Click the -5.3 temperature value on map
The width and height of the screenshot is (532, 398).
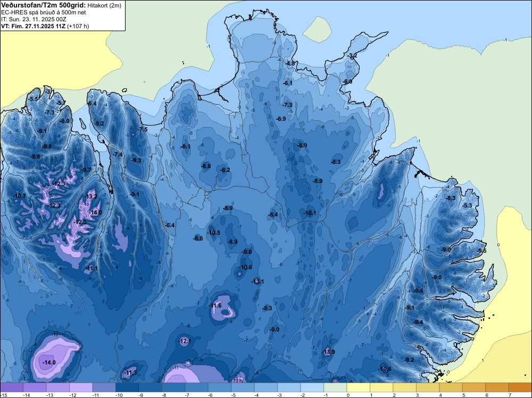(467, 205)
